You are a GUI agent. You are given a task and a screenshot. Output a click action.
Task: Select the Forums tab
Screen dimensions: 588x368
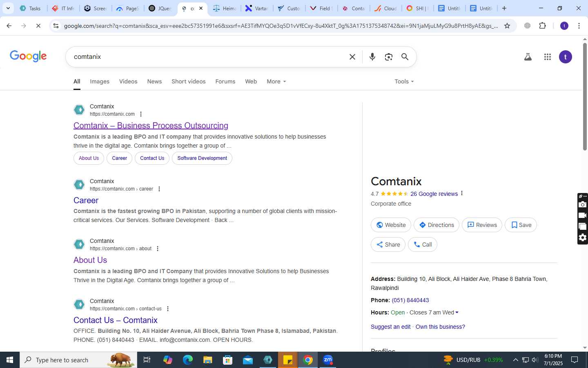225,81
